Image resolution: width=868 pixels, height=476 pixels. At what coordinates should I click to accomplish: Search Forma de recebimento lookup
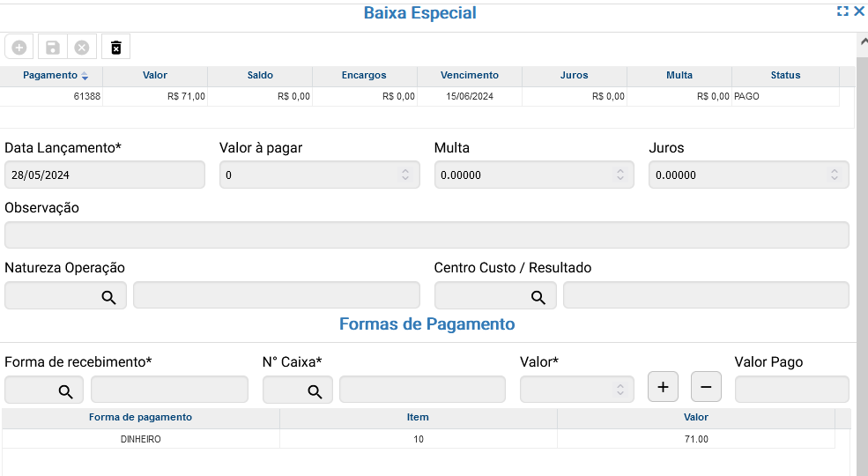[65, 391]
